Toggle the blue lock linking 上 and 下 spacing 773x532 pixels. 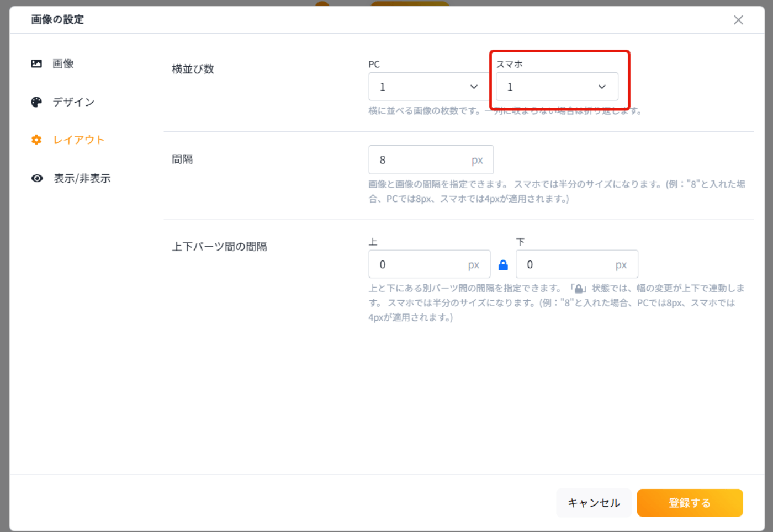(x=503, y=265)
